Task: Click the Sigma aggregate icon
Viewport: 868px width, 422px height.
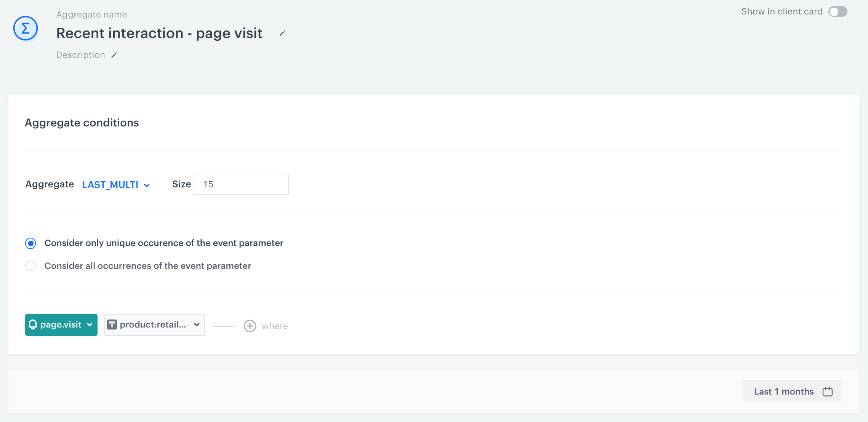Action: pyautogui.click(x=26, y=29)
